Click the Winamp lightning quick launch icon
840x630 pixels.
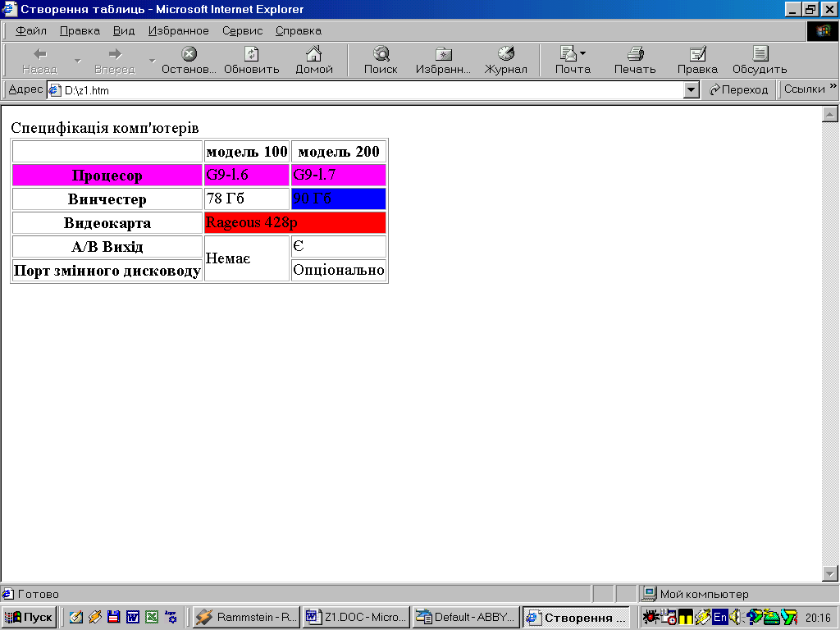[x=94, y=617]
